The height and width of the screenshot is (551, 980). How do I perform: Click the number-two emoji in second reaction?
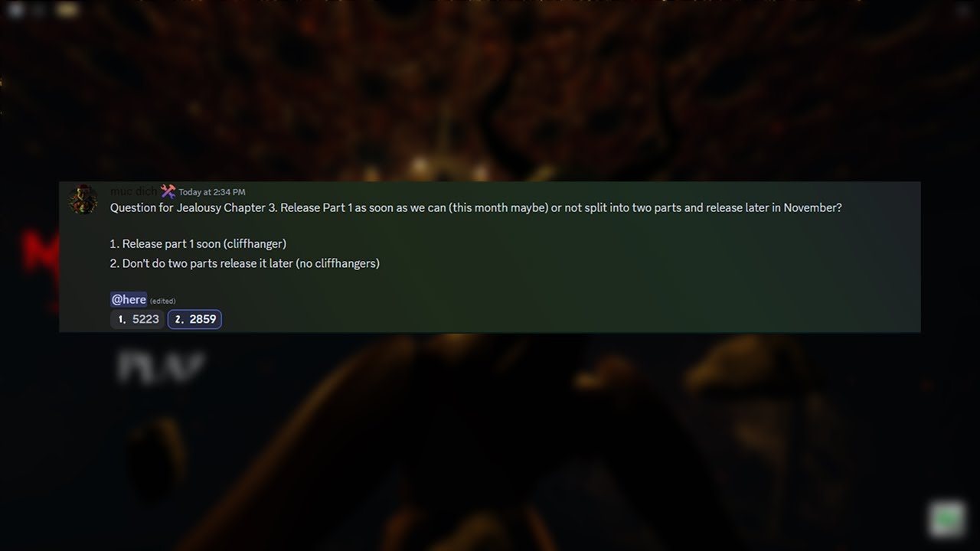(x=179, y=319)
